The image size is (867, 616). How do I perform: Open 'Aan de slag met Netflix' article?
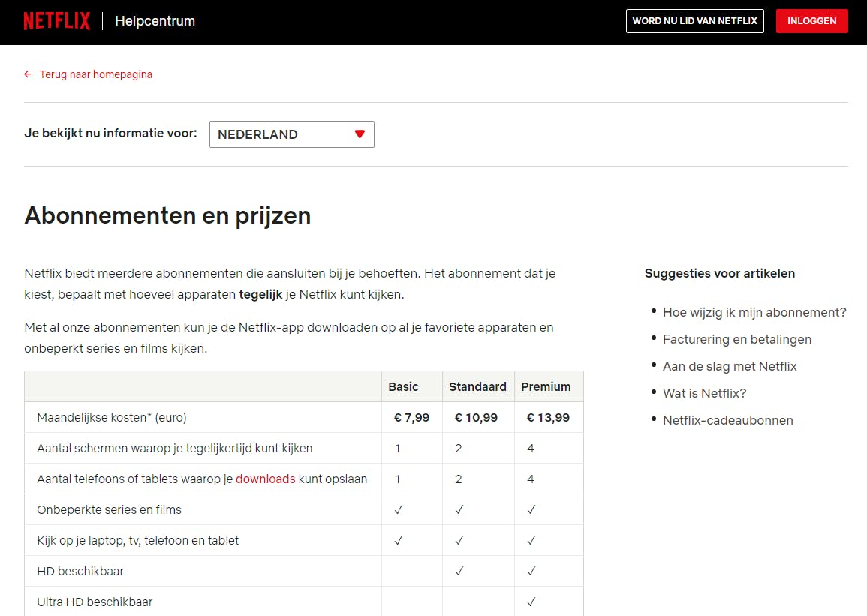(x=730, y=366)
